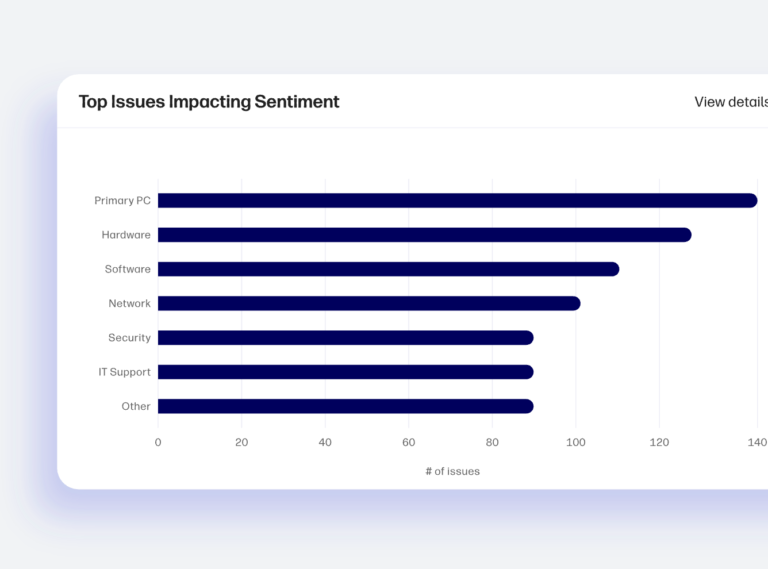Select the Hardware bar in chart
The width and height of the screenshot is (768, 569).
point(425,235)
